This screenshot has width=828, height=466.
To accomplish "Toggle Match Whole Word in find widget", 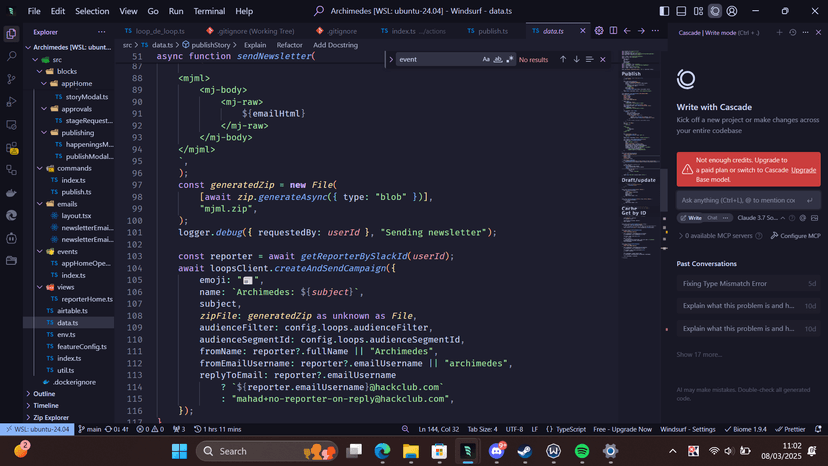I will pyautogui.click(x=498, y=60).
